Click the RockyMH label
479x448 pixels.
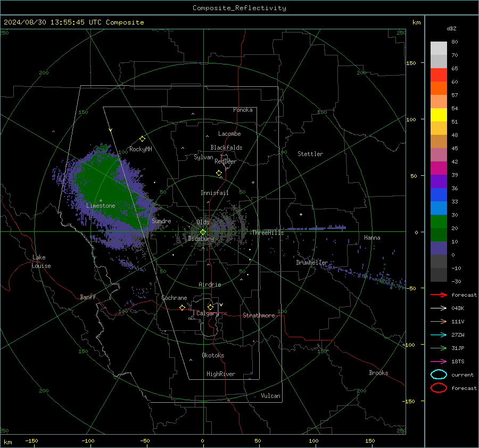141,149
